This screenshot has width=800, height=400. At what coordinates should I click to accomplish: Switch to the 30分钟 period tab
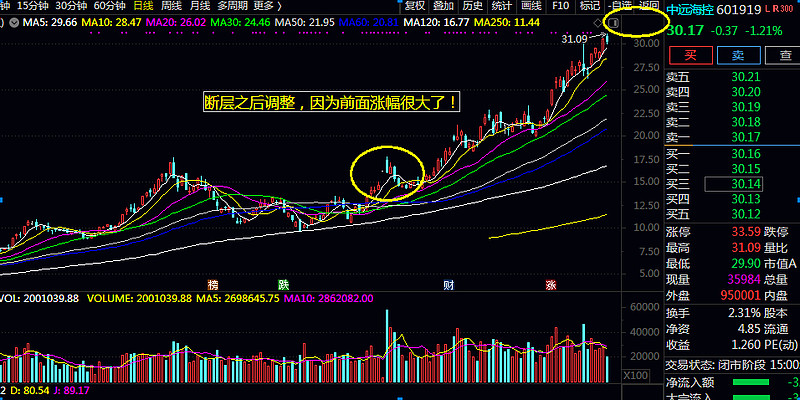tap(71, 6)
